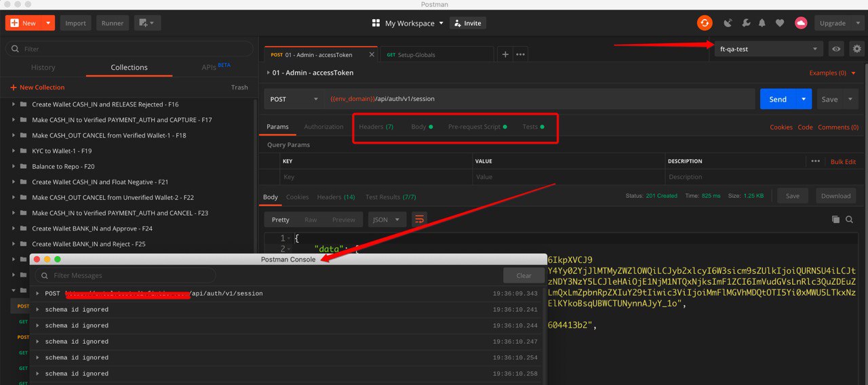This screenshot has height=385, width=868.
Task: Copy response body to clipboard icon
Action: click(x=835, y=220)
